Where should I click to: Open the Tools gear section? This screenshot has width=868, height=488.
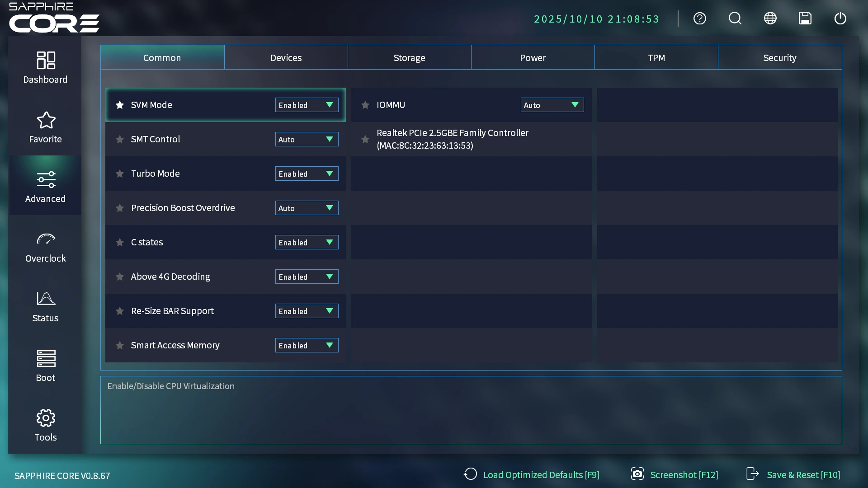[x=45, y=425]
